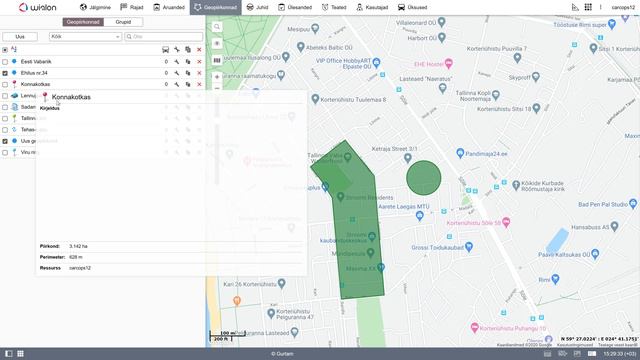Click the Ehitus nr.34 geofence name
This screenshot has height=360, width=640.
34,73
